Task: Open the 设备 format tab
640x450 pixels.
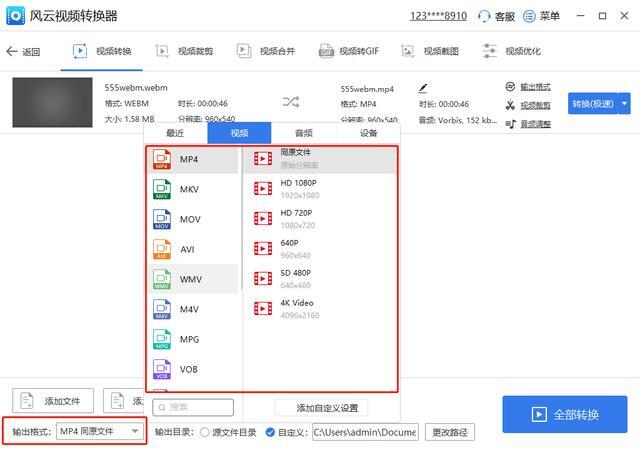Action: [368, 133]
